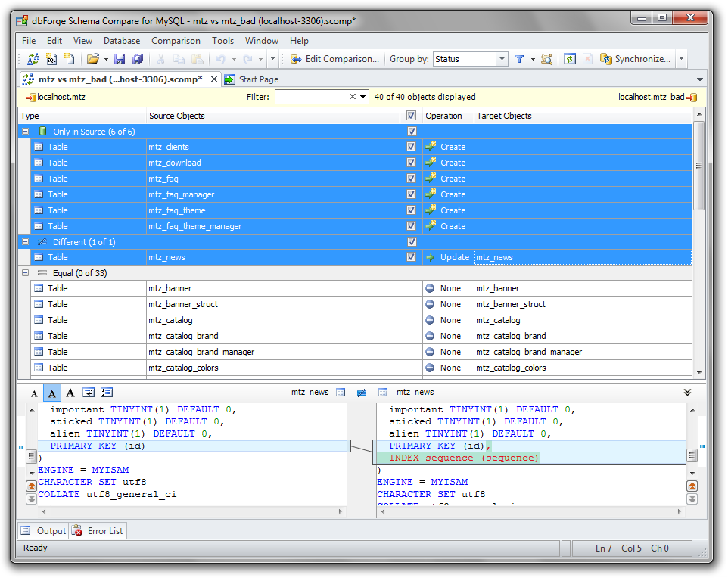The width and height of the screenshot is (728, 578).
Task: Open the Error List tab
Action: (98, 531)
